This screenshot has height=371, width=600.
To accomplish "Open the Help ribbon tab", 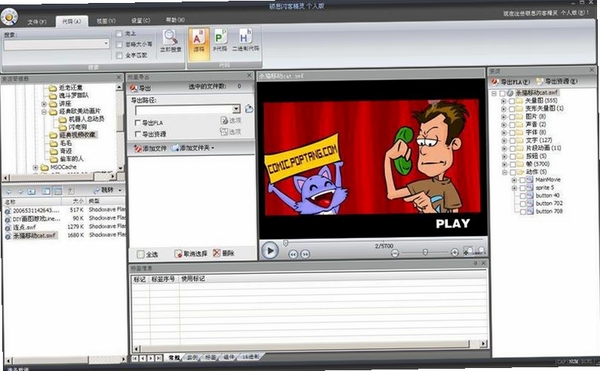I will 175,20.
